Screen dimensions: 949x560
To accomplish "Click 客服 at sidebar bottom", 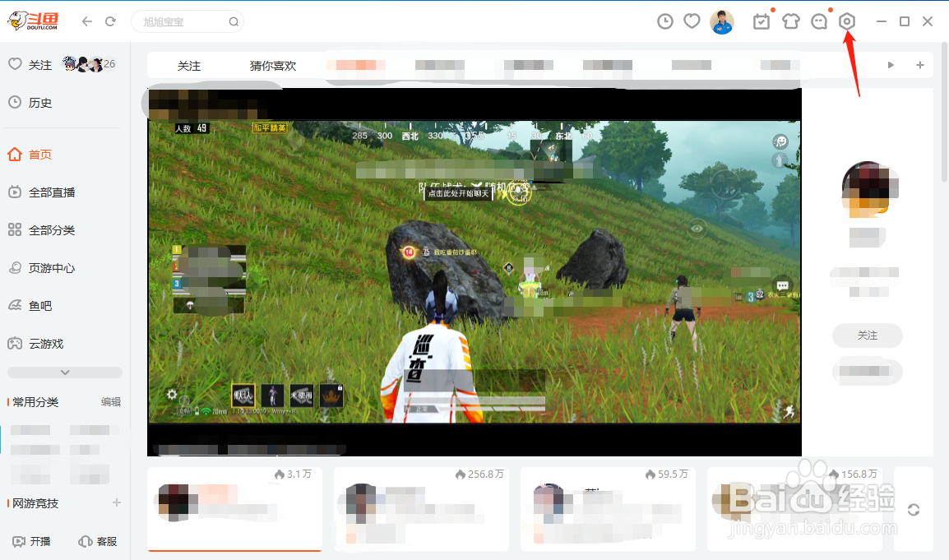I will click(x=98, y=541).
